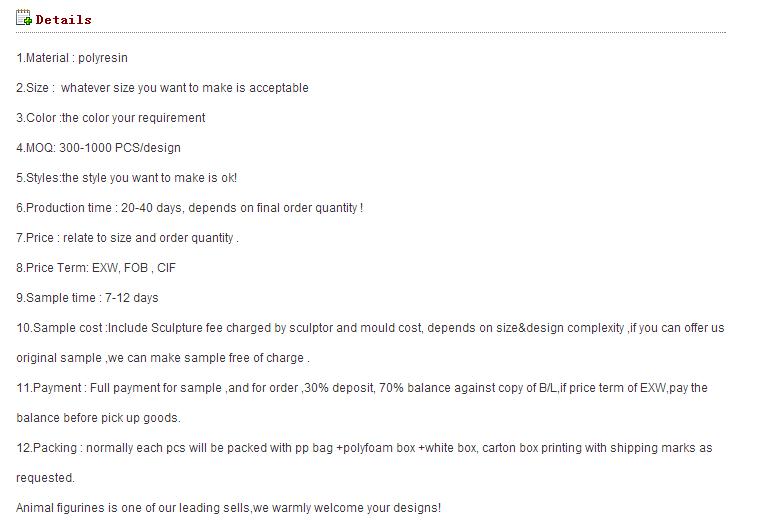
Task: Select the Color requirement line
Action: pos(111,118)
